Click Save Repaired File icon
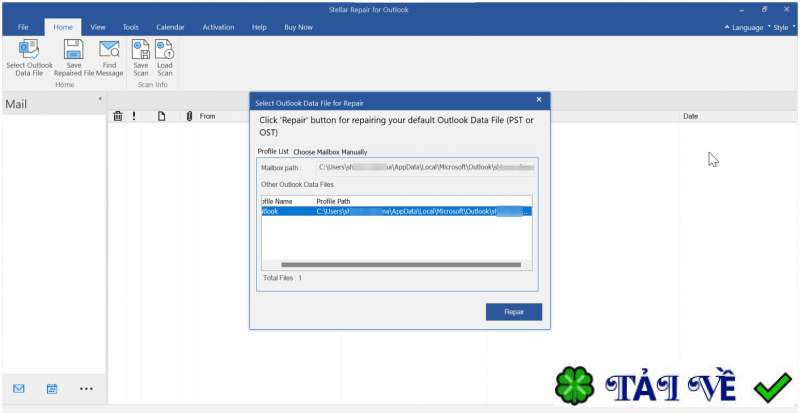Screen dimensions: 800x413 pos(73,50)
